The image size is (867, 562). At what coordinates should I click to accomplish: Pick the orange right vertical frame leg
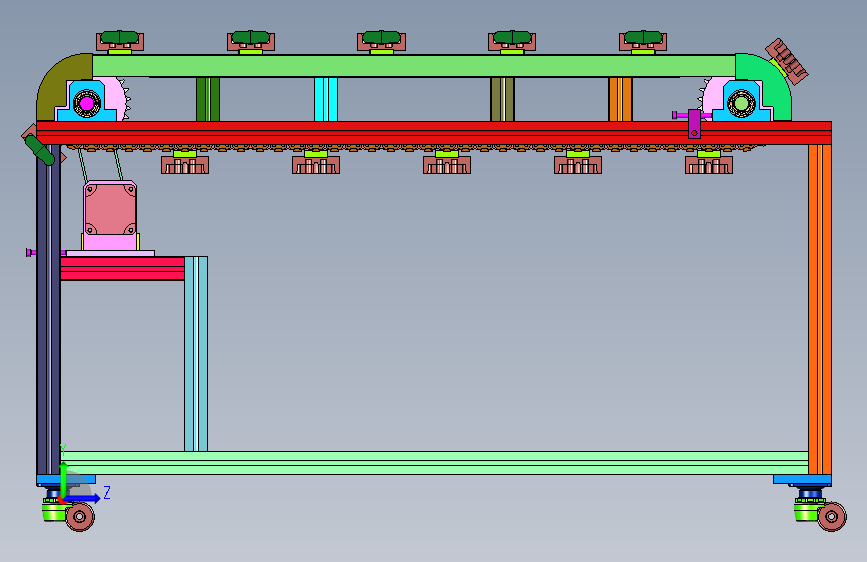820,309
